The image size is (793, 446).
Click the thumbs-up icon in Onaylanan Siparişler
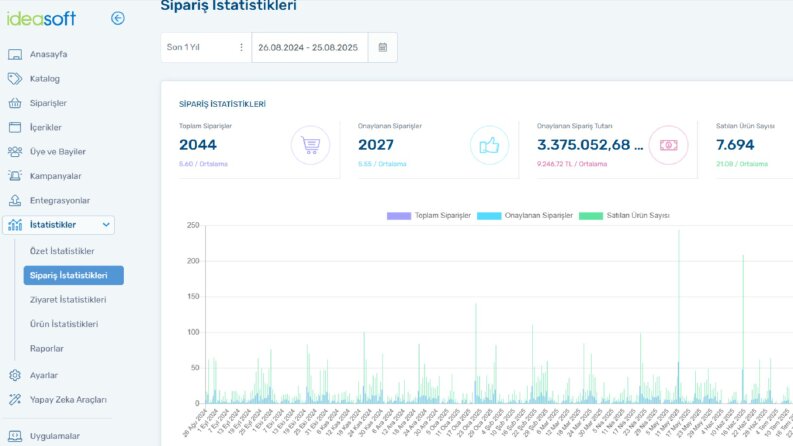point(489,145)
